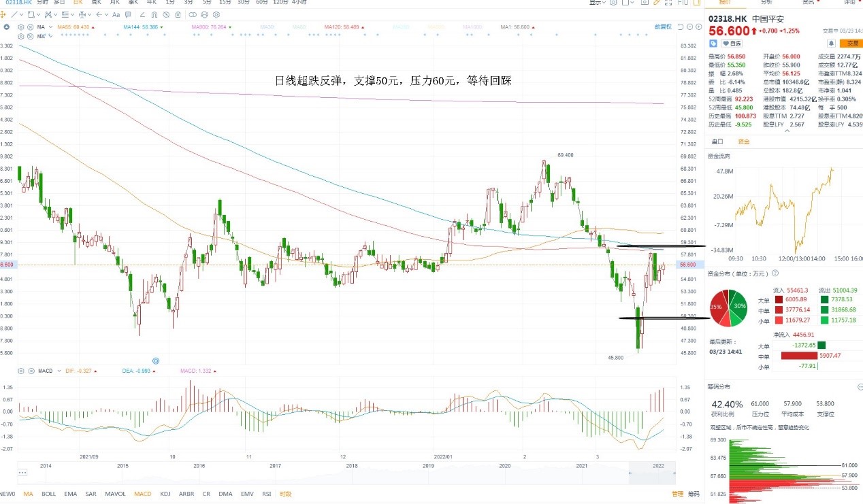
Task: Enable the faded MA1000 line
Action: 472,27
